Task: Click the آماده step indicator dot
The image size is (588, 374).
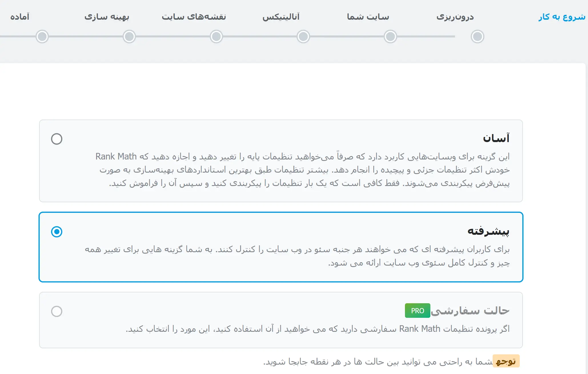Action: coord(42,37)
